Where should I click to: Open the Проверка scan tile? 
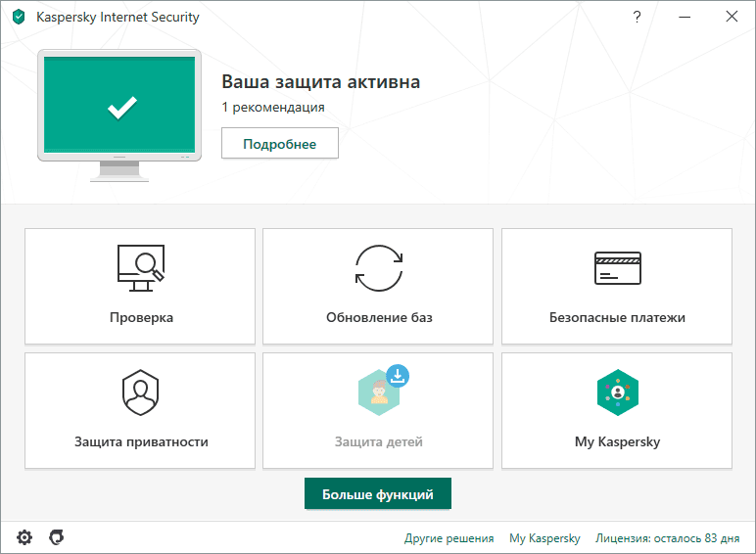tap(140, 286)
